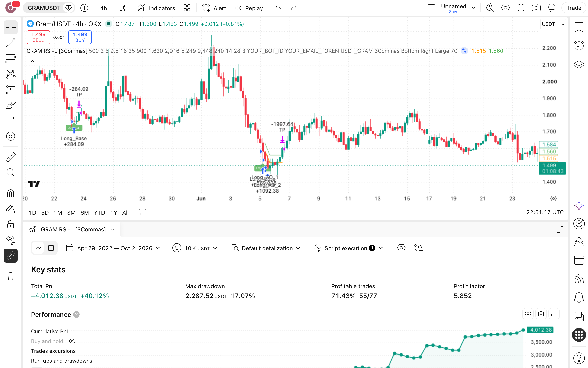Show the Buy and hold series
Viewport: 588px width, 368px height.
click(x=72, y=341)
